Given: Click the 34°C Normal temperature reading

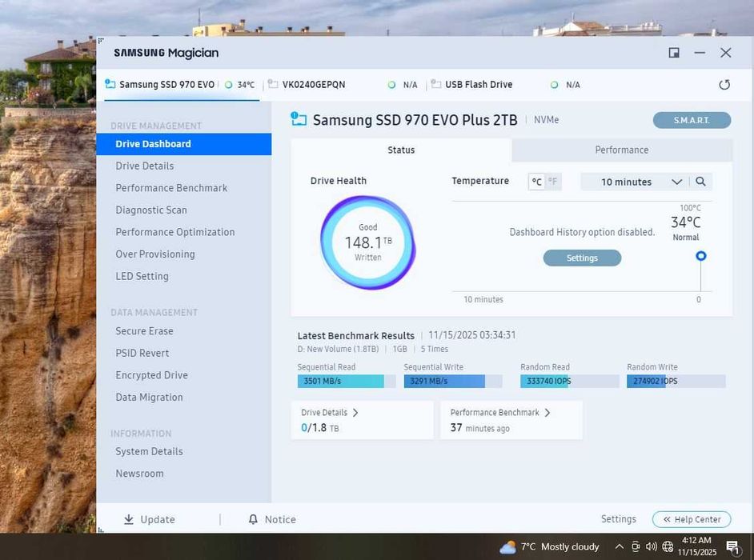Looking at the screenshot, I should click(x=686, y=228).
